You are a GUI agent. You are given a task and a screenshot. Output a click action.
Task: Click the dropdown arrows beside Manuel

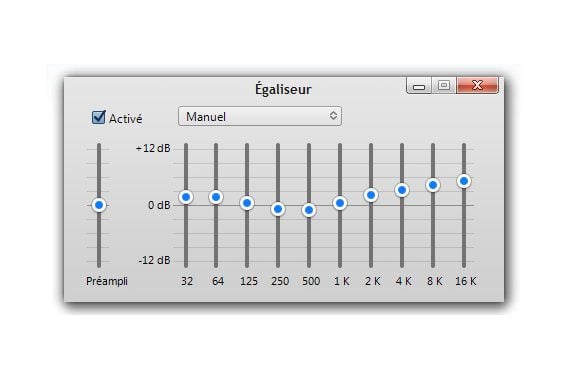(333, 116)
